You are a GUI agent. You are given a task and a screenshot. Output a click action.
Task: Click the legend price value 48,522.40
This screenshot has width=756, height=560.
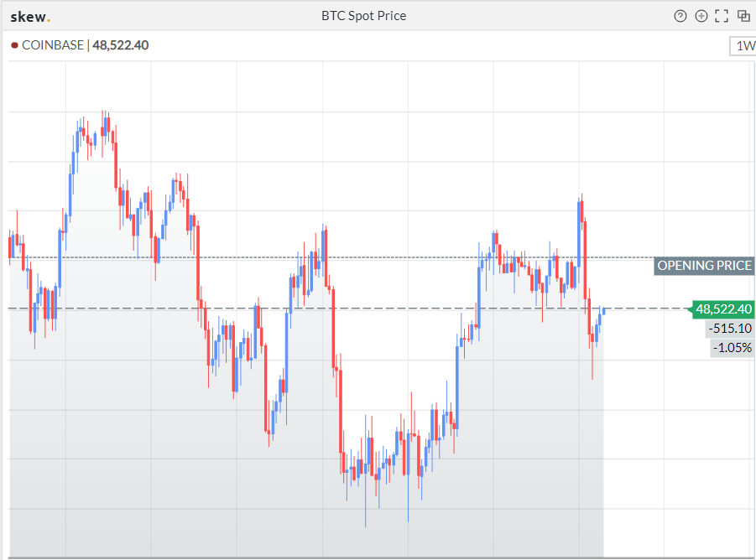coord(120,45)
